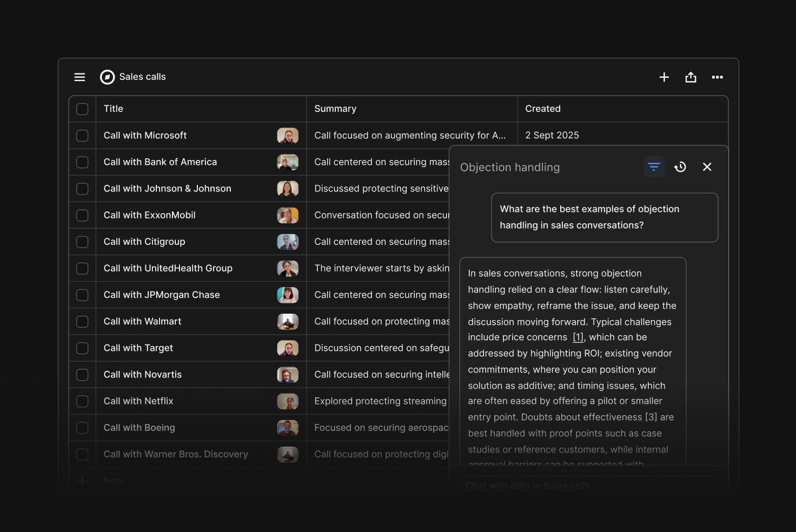The height and width of the screenshot is (532, 796).
Task: Check the Call with Citigroup checkbox
Action: (82, 242)
